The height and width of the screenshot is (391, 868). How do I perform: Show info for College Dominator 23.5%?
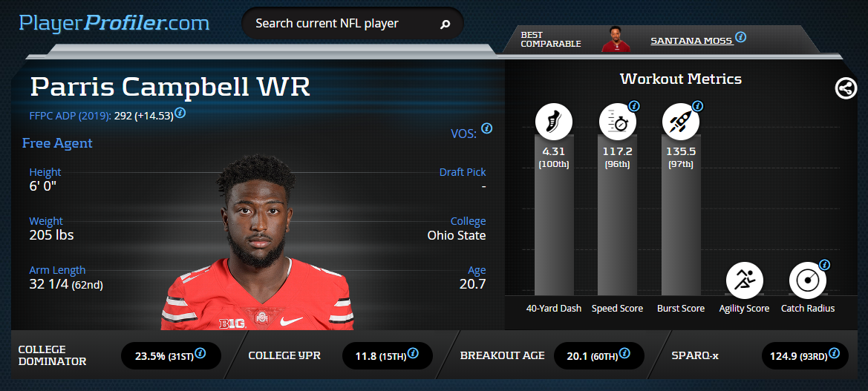pos(200,353)
